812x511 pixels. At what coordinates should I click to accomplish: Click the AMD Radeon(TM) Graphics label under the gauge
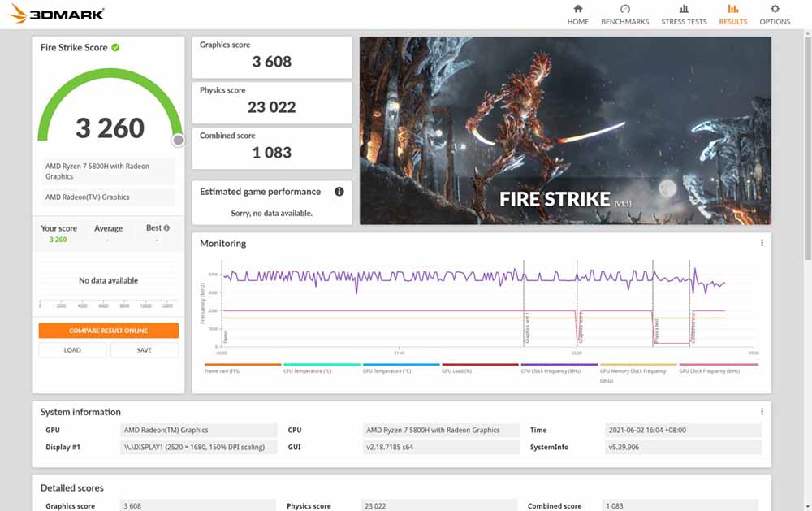[x=108, y=197]
